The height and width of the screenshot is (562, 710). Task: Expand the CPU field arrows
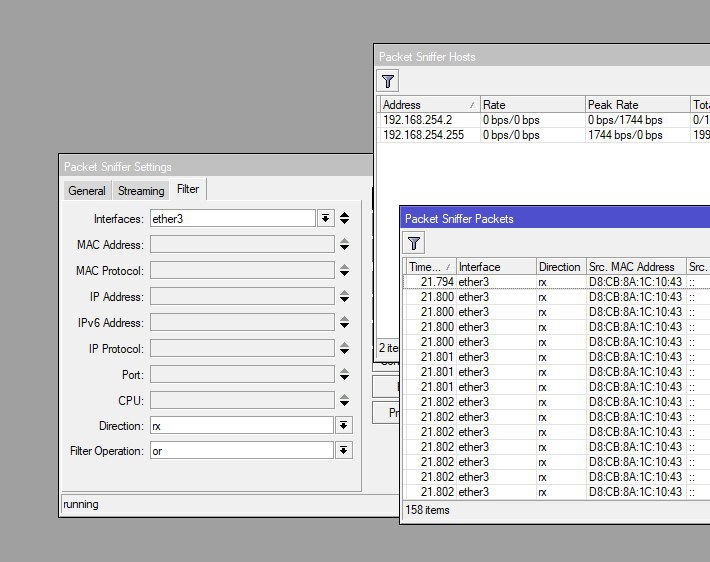click(345, 400)
